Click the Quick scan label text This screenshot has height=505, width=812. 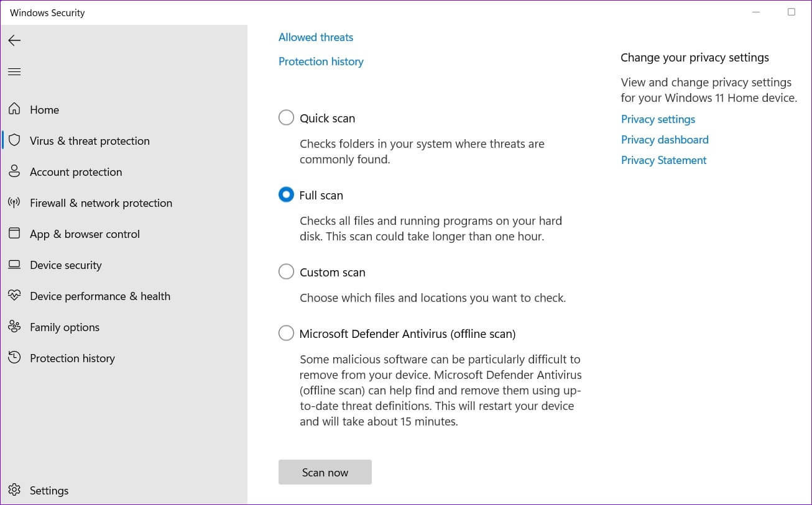pyautogui.click(x=327, y=118)
